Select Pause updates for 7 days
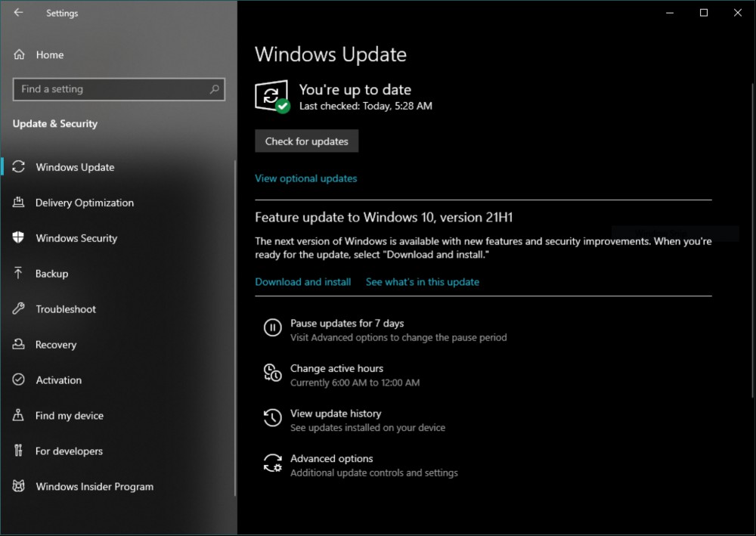Viewport: 756px width, 536px height. point(384,330)
